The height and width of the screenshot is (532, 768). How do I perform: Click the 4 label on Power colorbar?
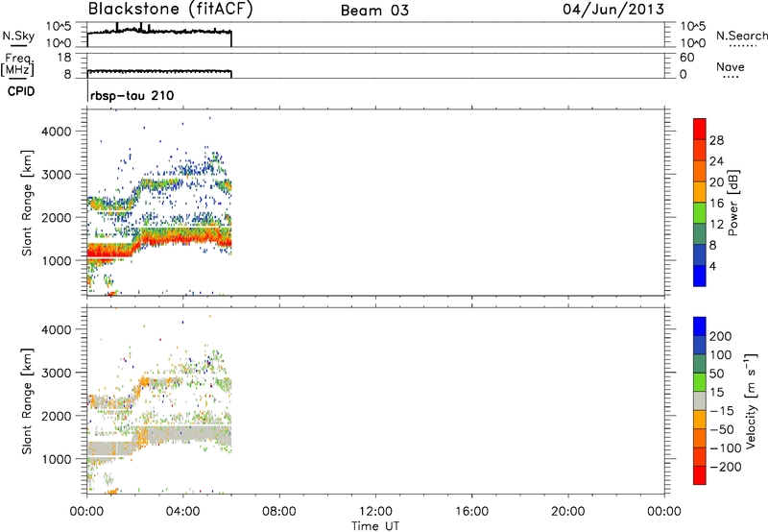coord(712,266)
